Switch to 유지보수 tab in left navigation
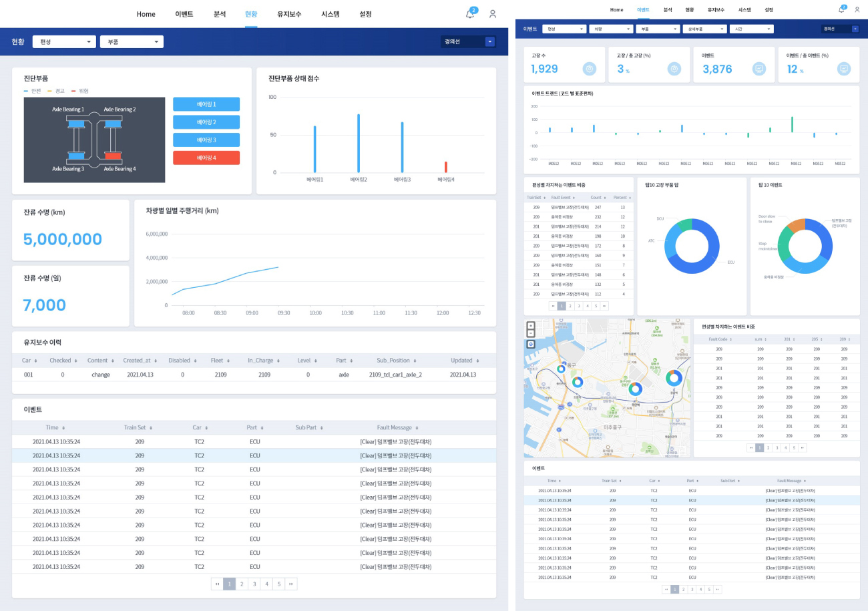The image size is (868, 611). (289, 14)
